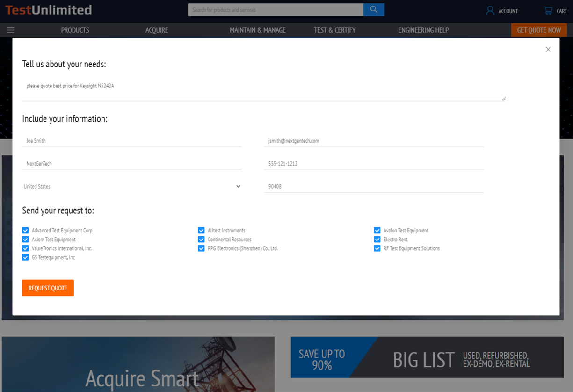Click the Get Quote Now button
The height and width of the screenshot is (392, 573).
click(x=539, y=30)
